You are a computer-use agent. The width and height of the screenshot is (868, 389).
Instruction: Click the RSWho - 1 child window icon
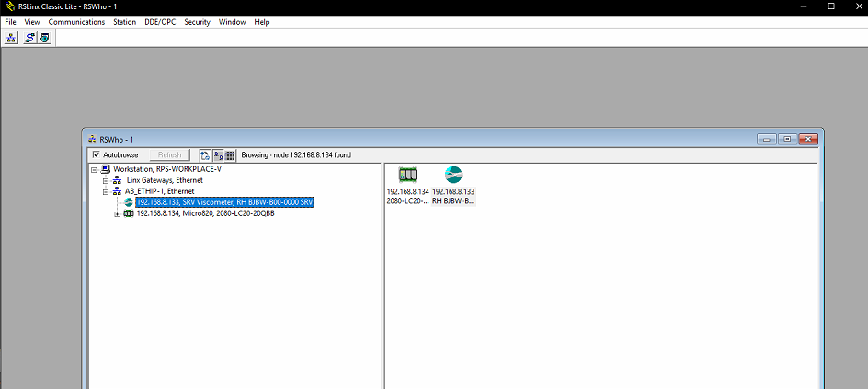point(92,138)
